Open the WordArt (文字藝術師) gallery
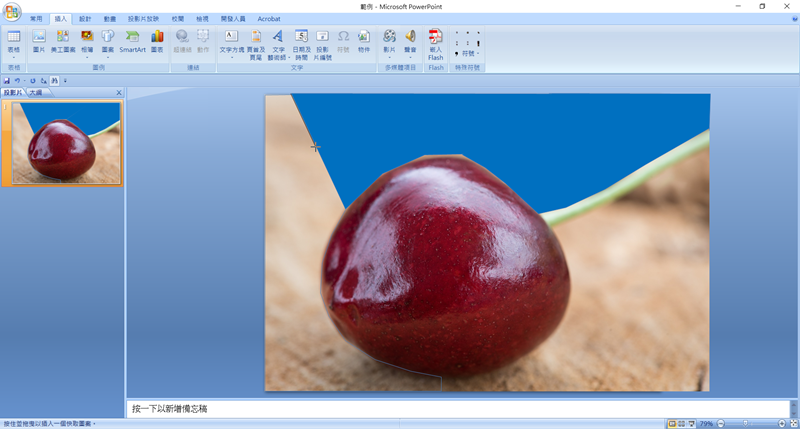Screen dimensions: 800x429 (x=278, y=41)
